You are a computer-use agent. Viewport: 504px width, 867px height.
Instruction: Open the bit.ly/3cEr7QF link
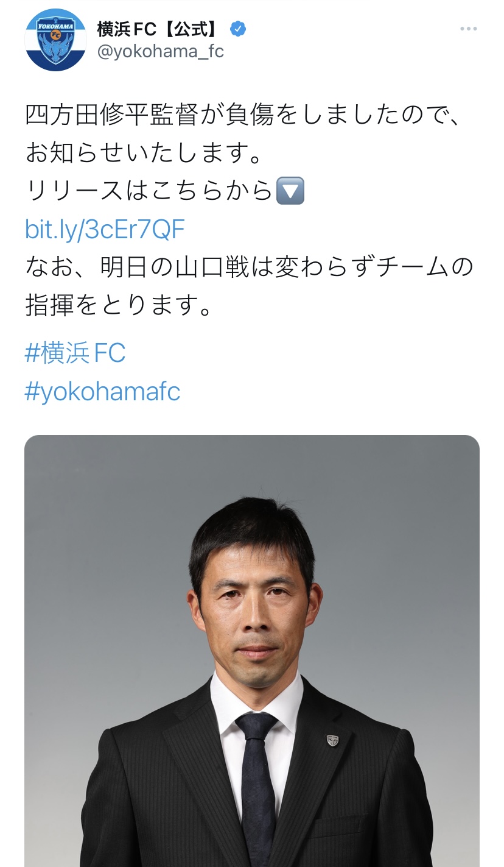click(105, 230)
